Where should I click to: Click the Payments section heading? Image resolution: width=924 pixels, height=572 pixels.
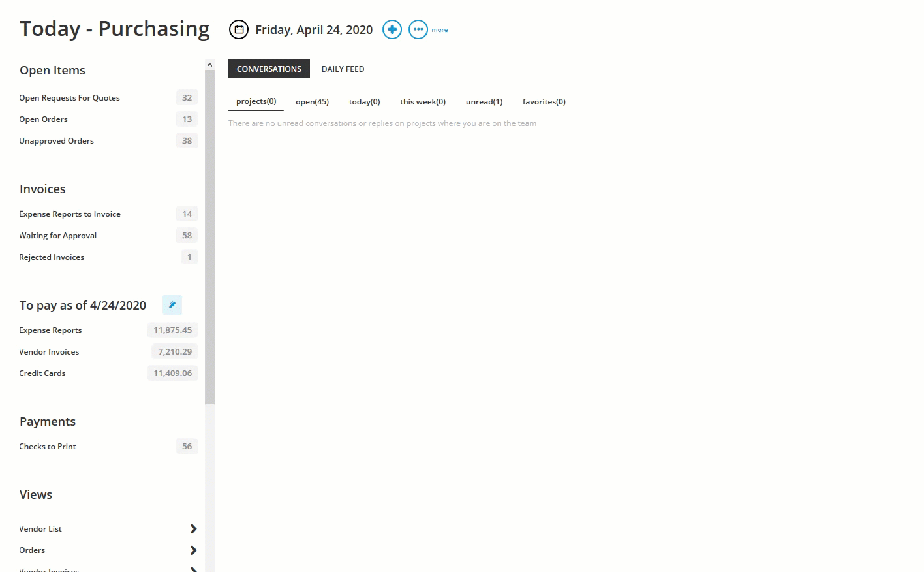click(48, 422)
